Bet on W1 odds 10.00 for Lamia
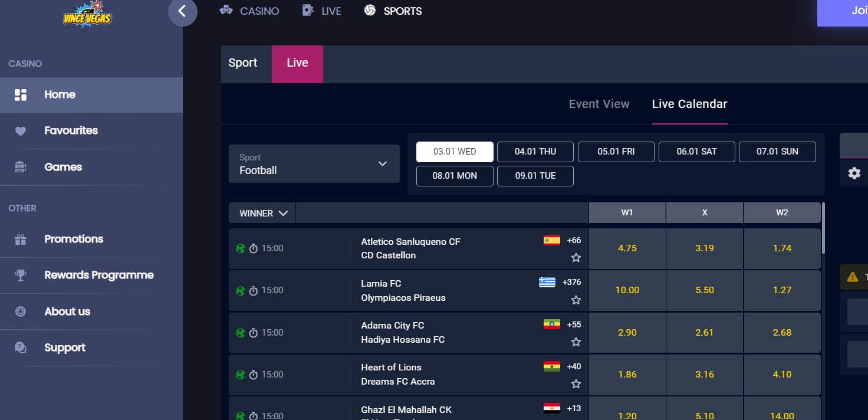This screenshot has width=868, height=420. [627, 290]
